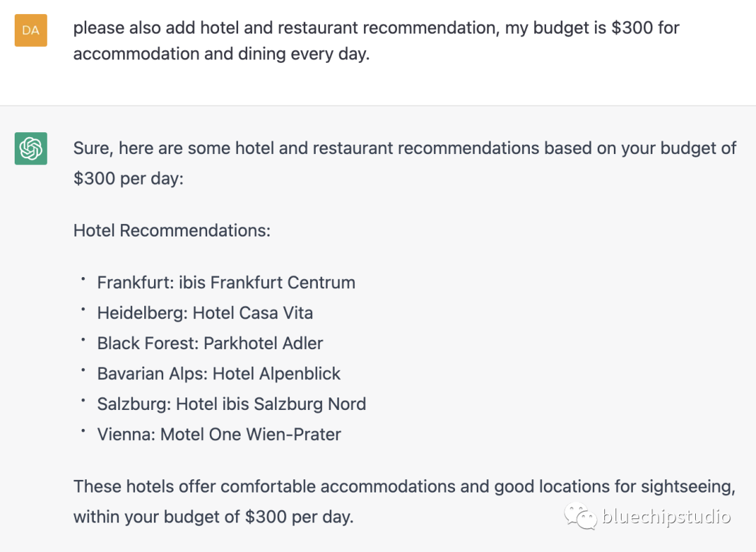
Task: Click the 'Vienna:' city label
Action: [127, 434]
